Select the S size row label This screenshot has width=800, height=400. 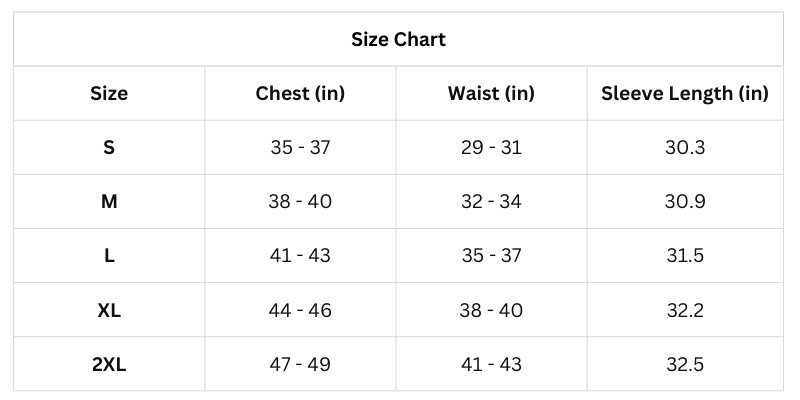pos(109,148)
